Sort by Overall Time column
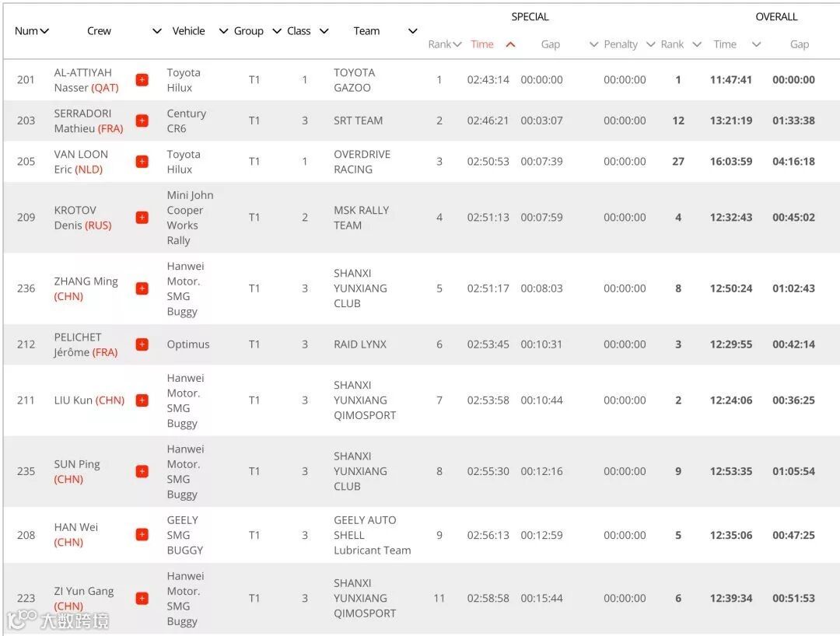Screen dimensions: 840x636 (757, 44)
